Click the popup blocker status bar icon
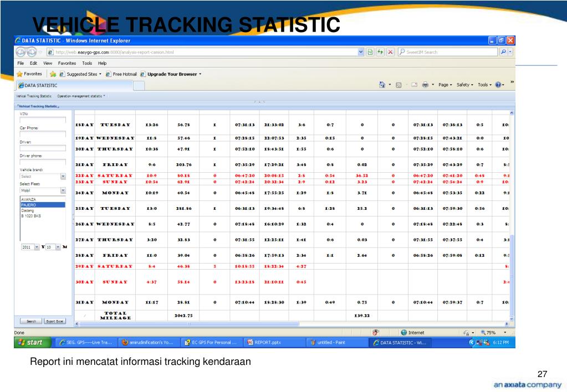The width and height of the screenshot is (567, 392). click(376, 332)
